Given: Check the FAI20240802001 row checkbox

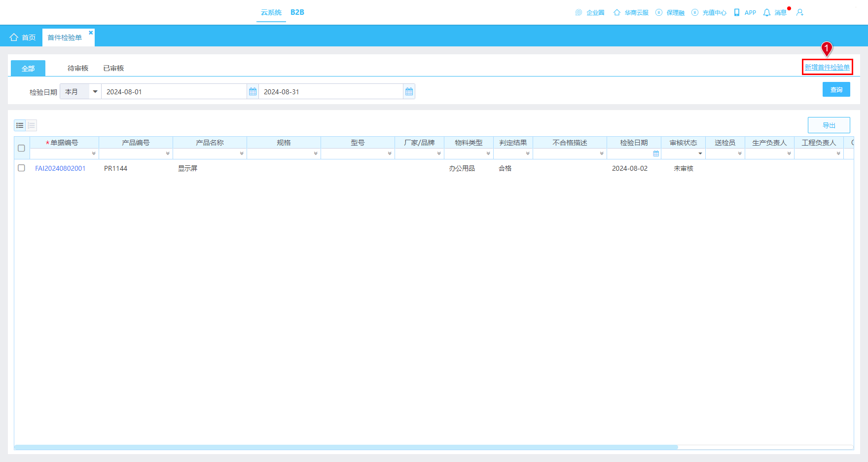Looking at the screenshot, I should click(x=21, y=168).
